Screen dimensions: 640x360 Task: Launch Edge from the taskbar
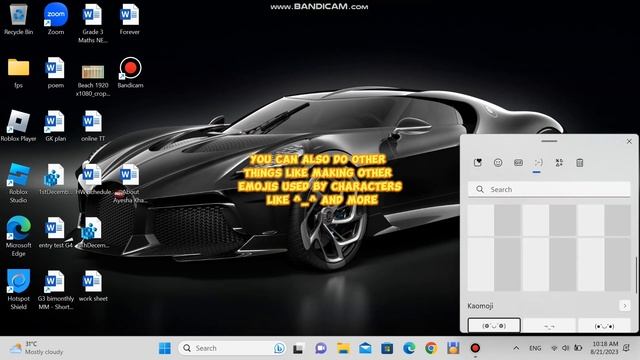(x=409, y=348)
